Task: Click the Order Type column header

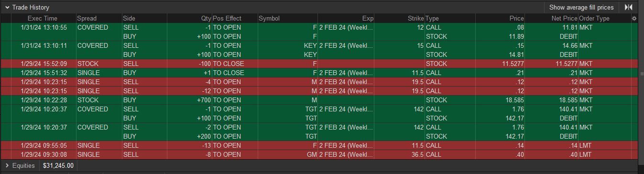Action: tap(604, 18)
